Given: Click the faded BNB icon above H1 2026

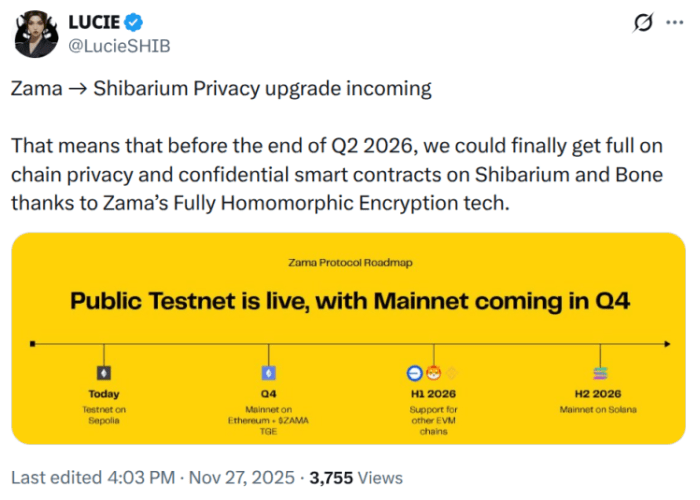Looking at the screenshot, I should coord(451,373).
